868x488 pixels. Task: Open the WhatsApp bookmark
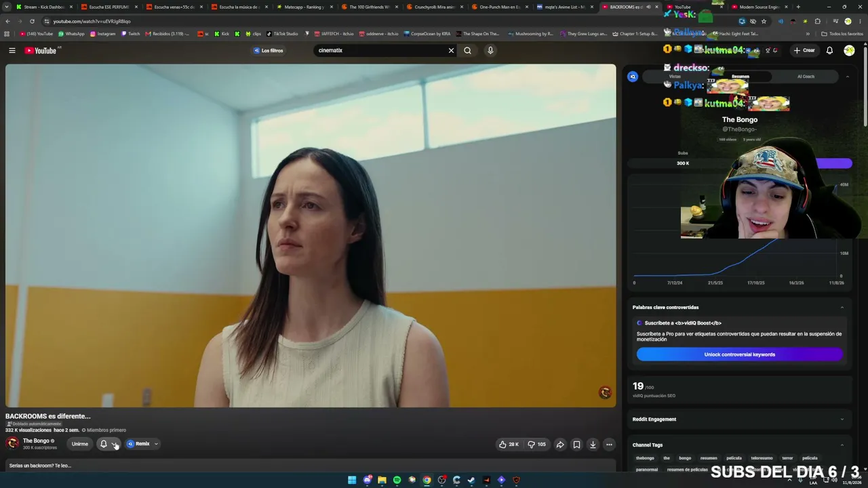(x=71, y=34)
